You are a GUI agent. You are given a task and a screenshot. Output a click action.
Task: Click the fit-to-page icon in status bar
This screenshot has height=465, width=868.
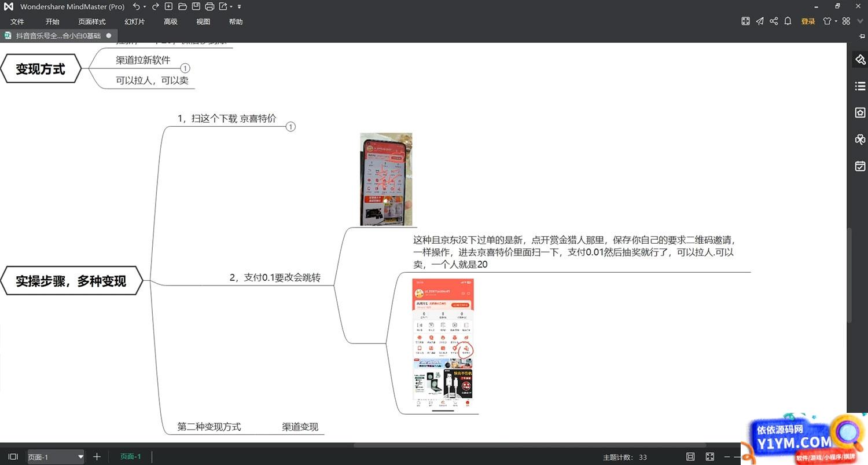click(x=690, y=456)
